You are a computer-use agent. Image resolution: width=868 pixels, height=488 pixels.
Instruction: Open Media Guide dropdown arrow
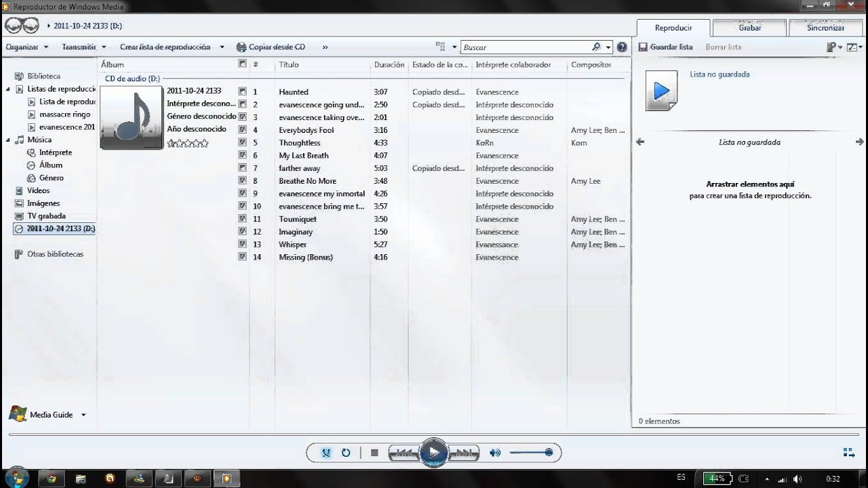point(83,415)
